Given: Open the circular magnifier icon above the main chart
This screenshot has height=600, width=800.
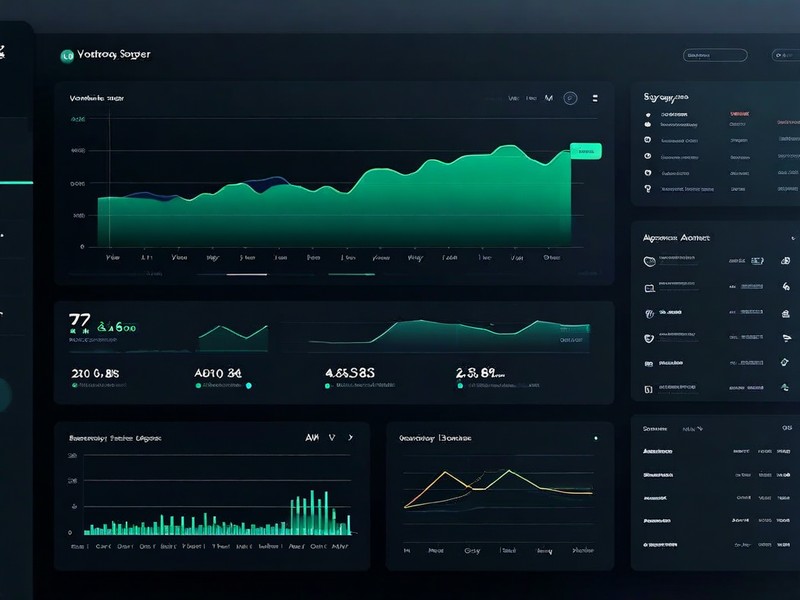Looking at the screenshot, I should [x=570, y=98].
